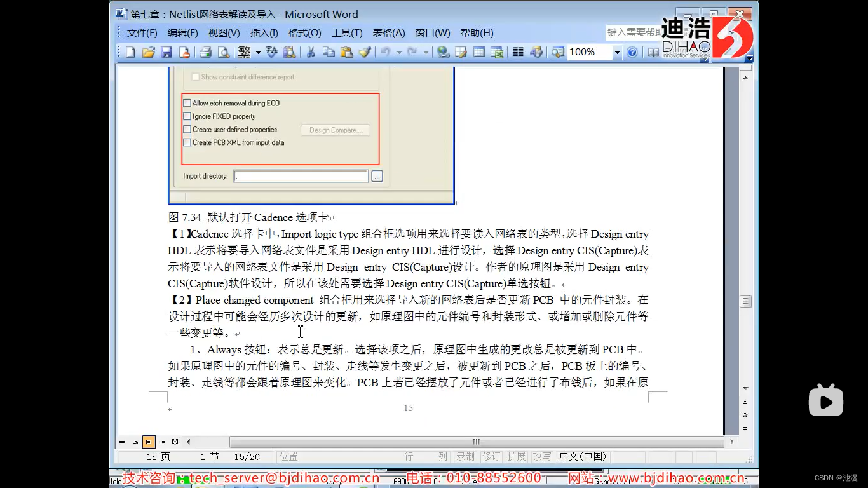This screenshot has height=488, width=868.
Task: Click the Columns layout icon
Action: [518, 52]
